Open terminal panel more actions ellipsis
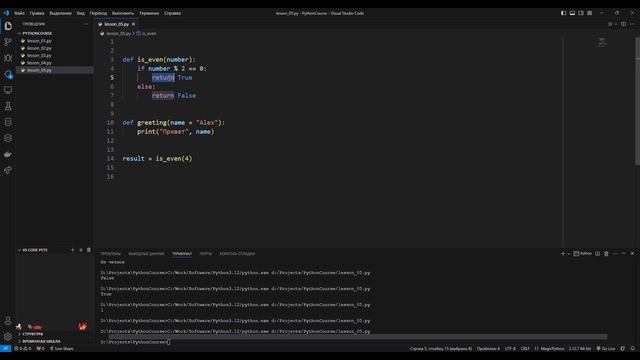 (x=615, y=253)
